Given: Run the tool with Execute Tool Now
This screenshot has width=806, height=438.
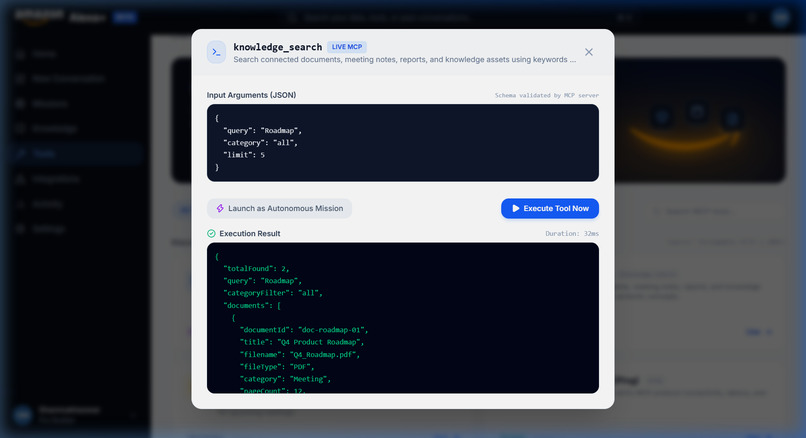Looking at the screenshot, I should pyautogui.click(x=550, y=208).
